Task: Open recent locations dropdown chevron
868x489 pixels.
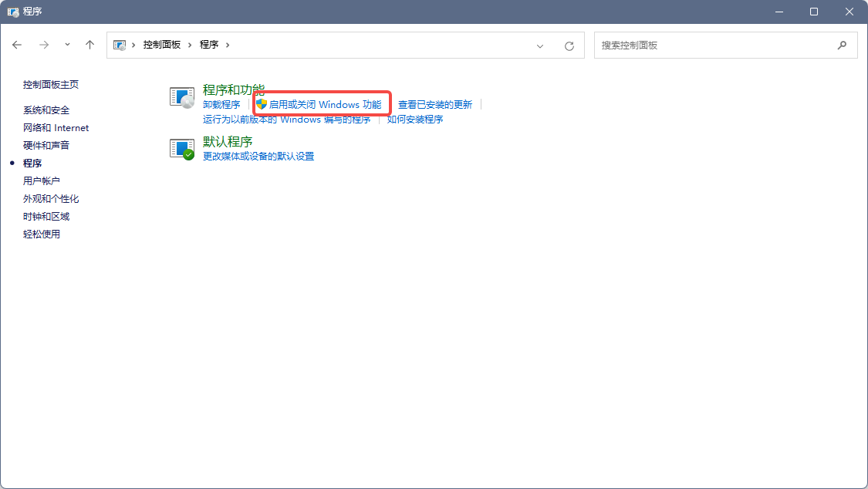Action: tap(67, 45)
